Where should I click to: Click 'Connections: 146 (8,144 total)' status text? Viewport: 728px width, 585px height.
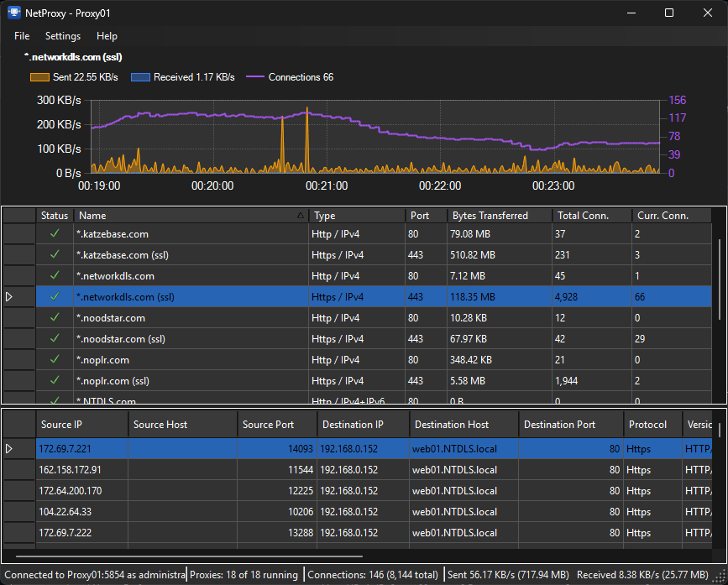(373, 575)
